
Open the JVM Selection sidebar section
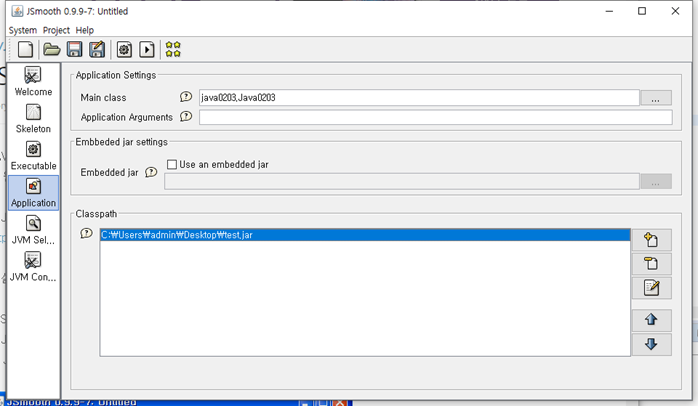coord(33,230)
